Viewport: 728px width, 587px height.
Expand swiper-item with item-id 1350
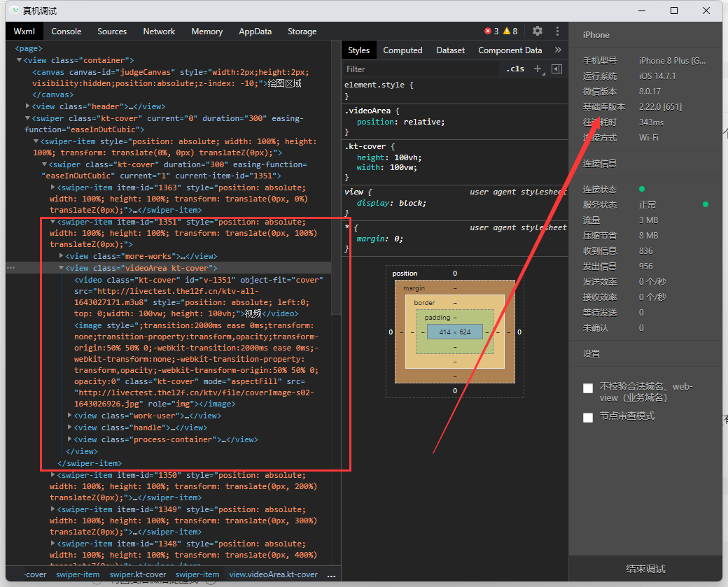[52, 474]
